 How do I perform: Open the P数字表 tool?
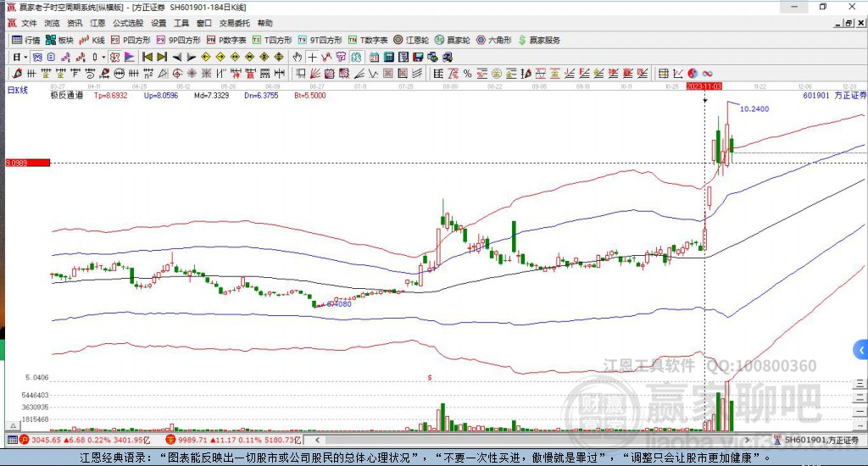pyautogui.click(x=226, y=40)
